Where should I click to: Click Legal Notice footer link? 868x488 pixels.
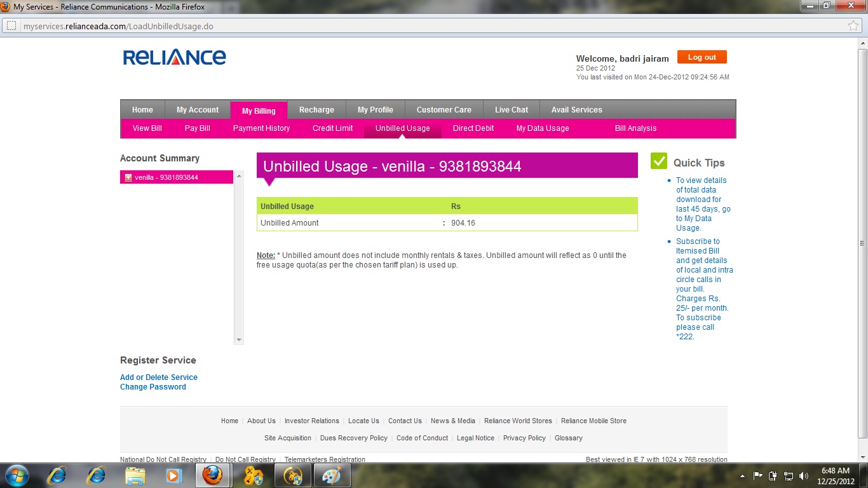click(475, 438)
